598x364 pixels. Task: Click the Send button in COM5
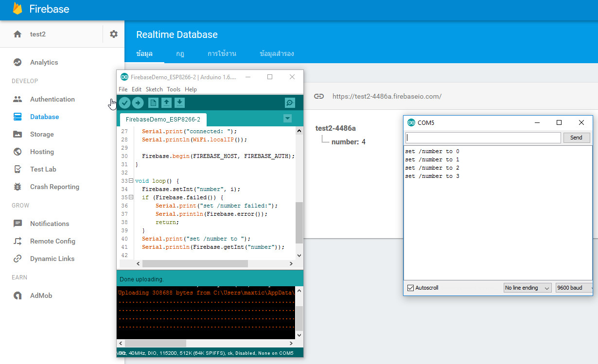(576, 138)
